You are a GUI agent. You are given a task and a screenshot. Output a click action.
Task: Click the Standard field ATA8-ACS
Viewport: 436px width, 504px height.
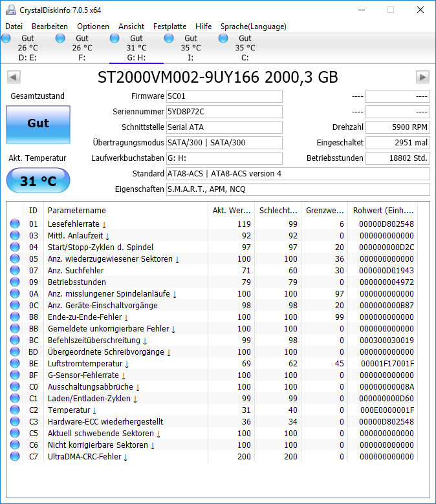point(298,174)
